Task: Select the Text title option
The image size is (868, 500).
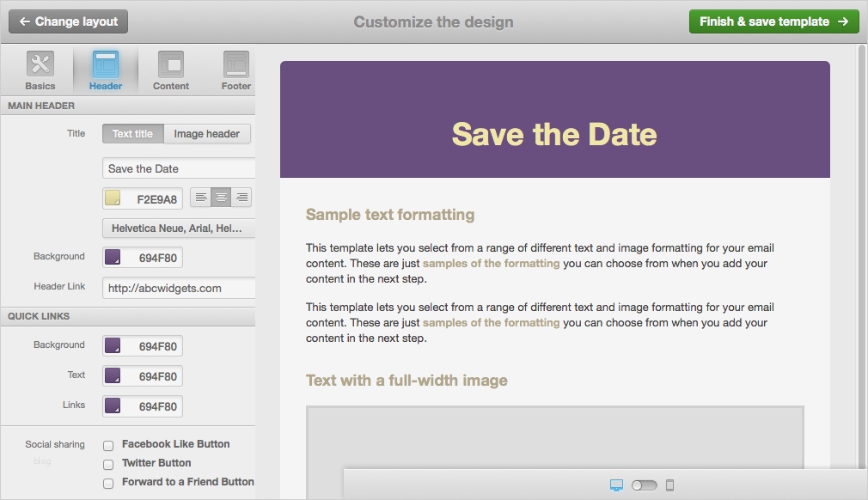Action: pyautogui.click(x=132, y=134)
